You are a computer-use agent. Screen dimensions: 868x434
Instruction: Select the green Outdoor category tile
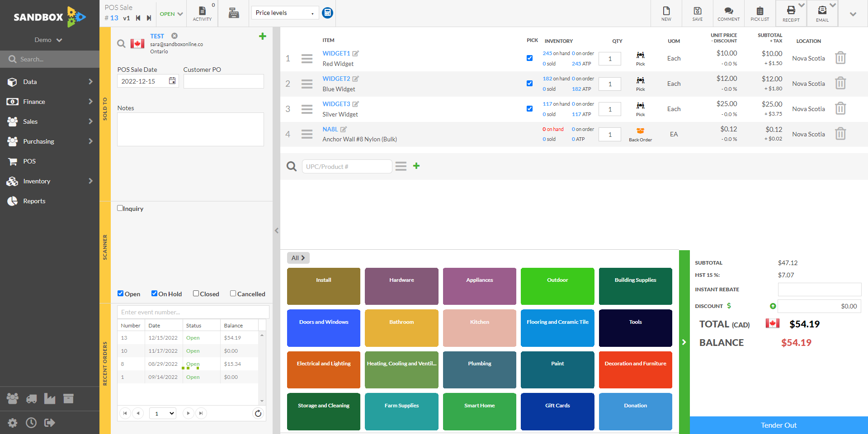(x=557, y=286)
